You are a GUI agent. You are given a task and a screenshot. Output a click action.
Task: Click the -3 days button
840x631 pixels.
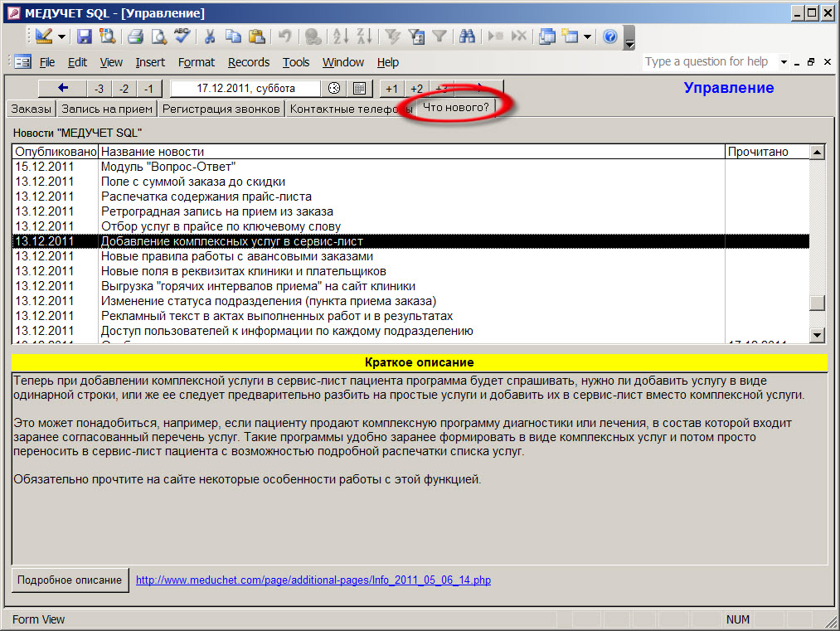point(100,89)
